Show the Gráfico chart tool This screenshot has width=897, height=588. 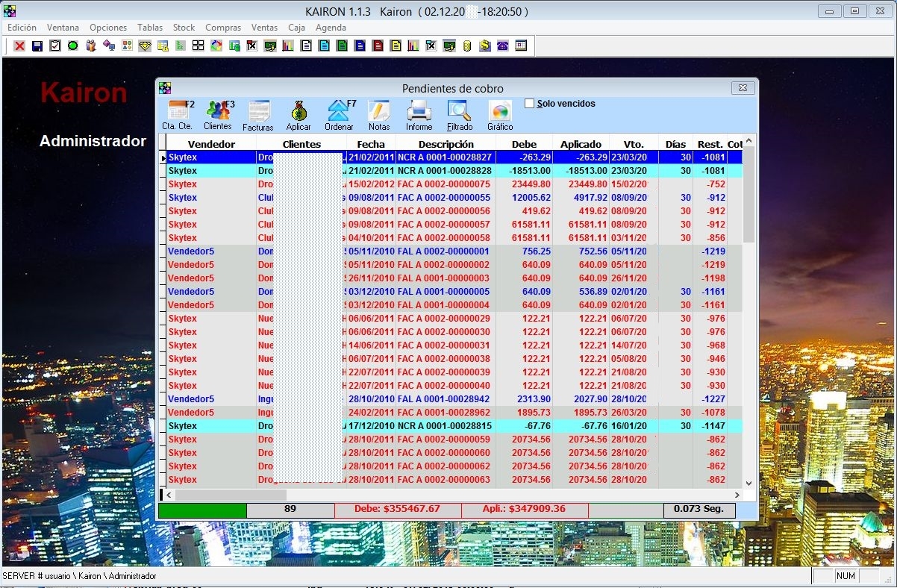click(500, 116)
